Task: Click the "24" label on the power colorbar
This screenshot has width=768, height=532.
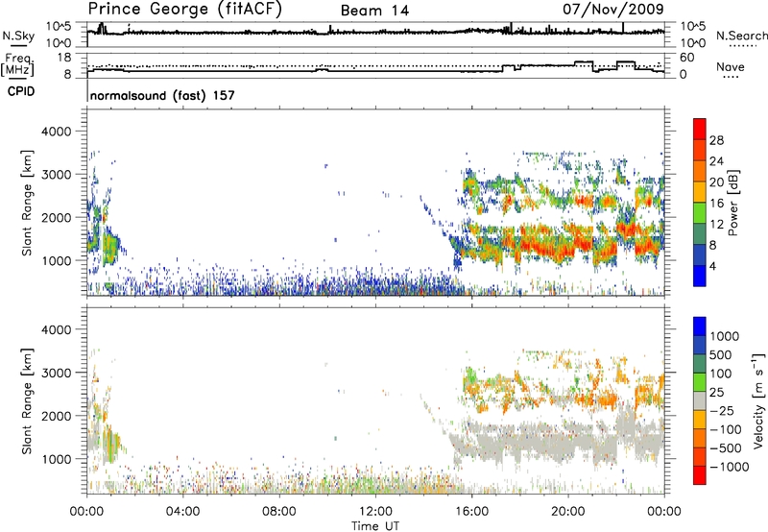Action: coord(716,161)
